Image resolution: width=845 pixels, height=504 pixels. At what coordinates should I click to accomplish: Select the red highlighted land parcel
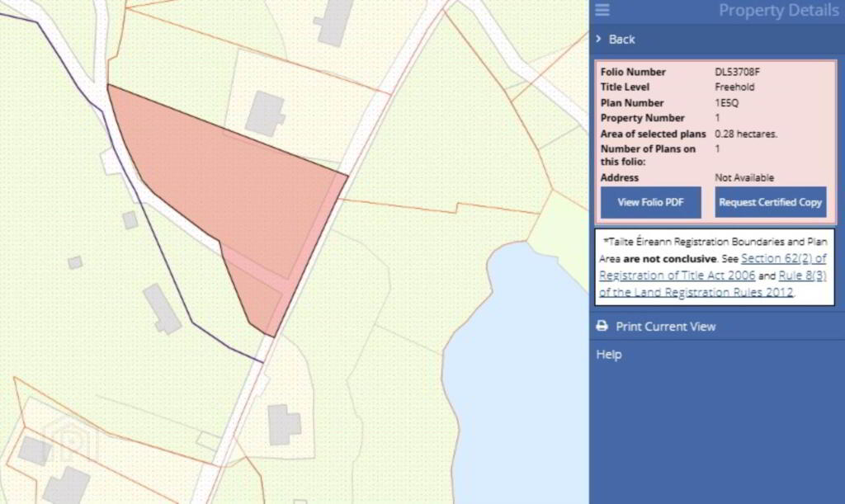pyautogui.click(x=231, y=190)
